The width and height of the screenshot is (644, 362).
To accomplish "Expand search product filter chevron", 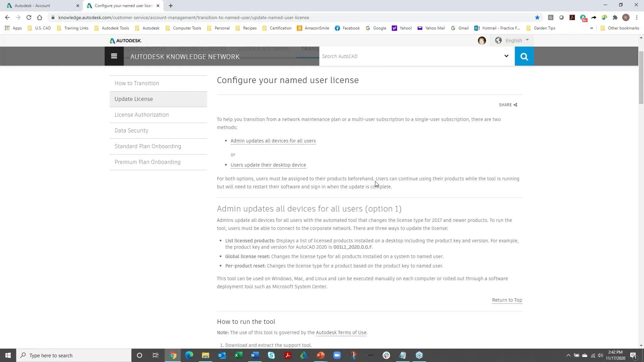I will [x=506, y=56].
